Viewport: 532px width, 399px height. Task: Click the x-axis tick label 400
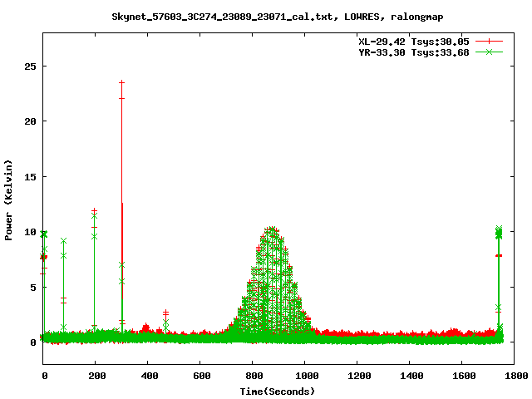[148, 377]
